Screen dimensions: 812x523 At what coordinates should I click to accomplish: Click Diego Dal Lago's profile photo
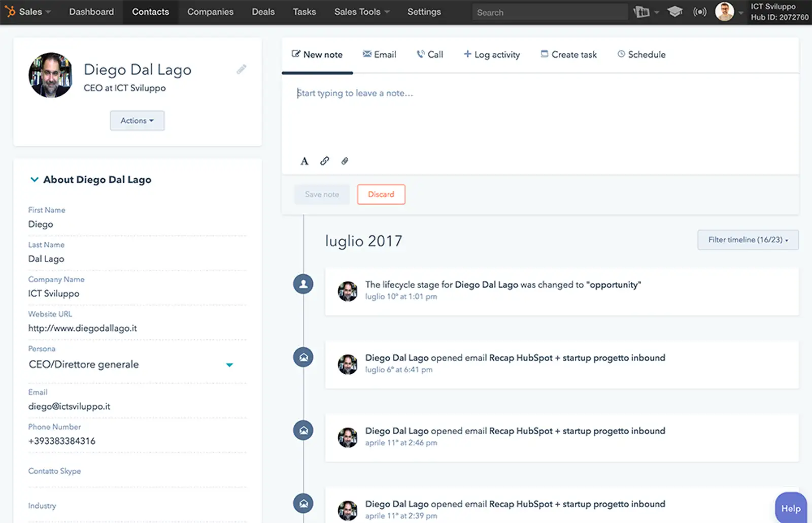click(x=50, y=75)
